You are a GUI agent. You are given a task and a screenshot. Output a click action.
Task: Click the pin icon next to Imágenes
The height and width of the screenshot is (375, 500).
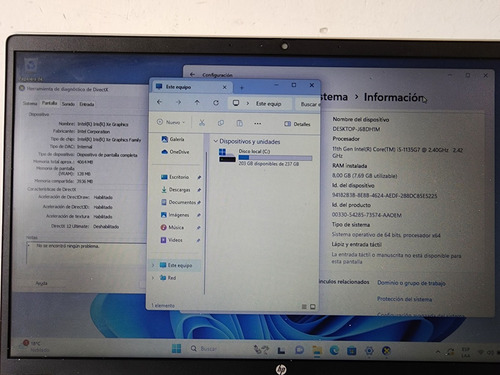pos(198,215)
